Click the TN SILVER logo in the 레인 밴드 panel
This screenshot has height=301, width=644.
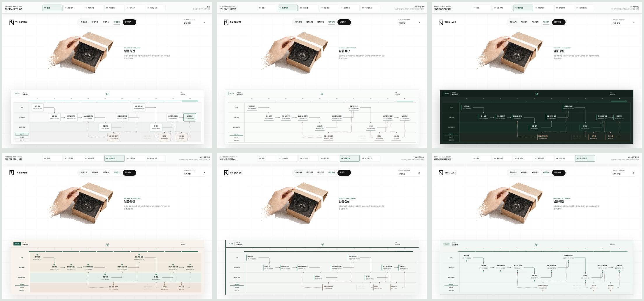(18, 173)
